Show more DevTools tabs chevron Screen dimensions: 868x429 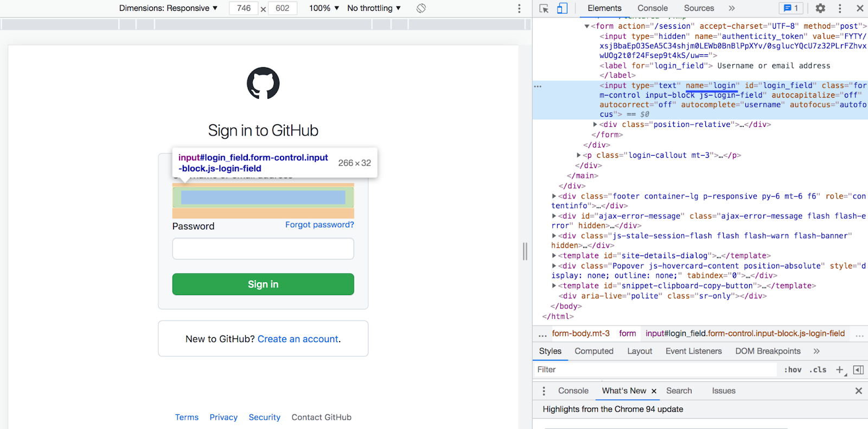point(731,8)
